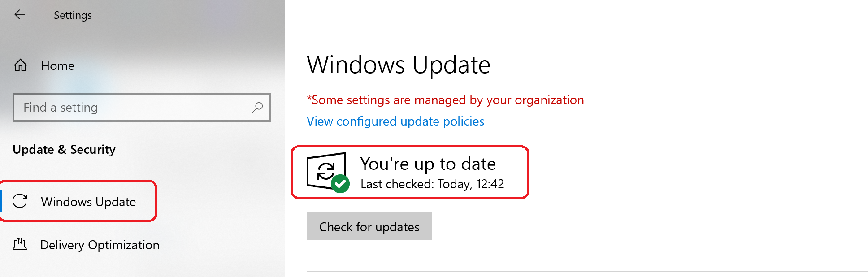Focus the Find a setting box

pos(142,108)
